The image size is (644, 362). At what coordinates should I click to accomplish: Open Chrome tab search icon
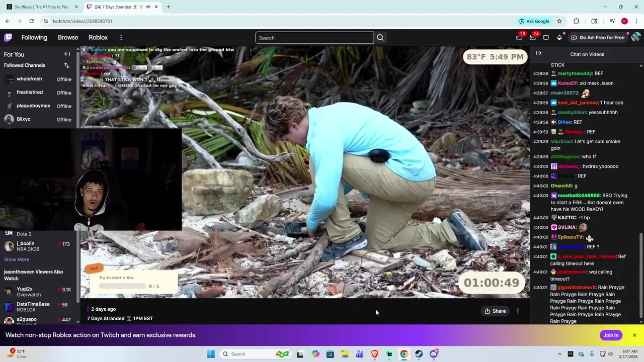point(594,21)
